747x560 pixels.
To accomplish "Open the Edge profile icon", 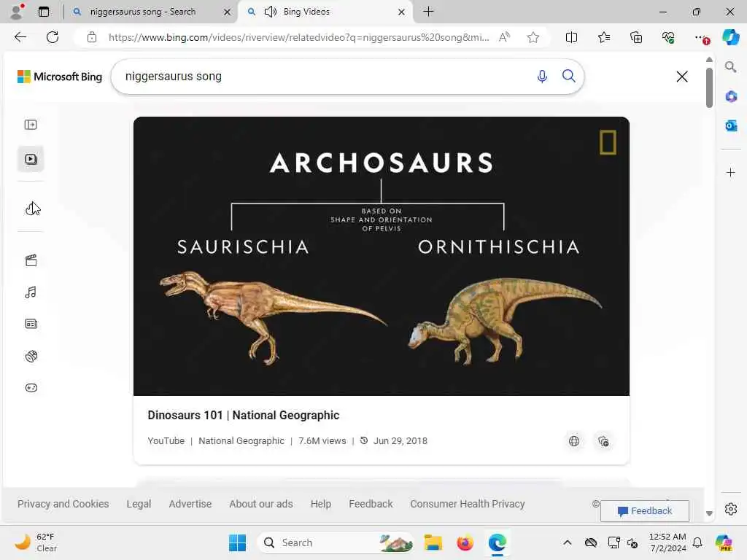I will (17, 12).
